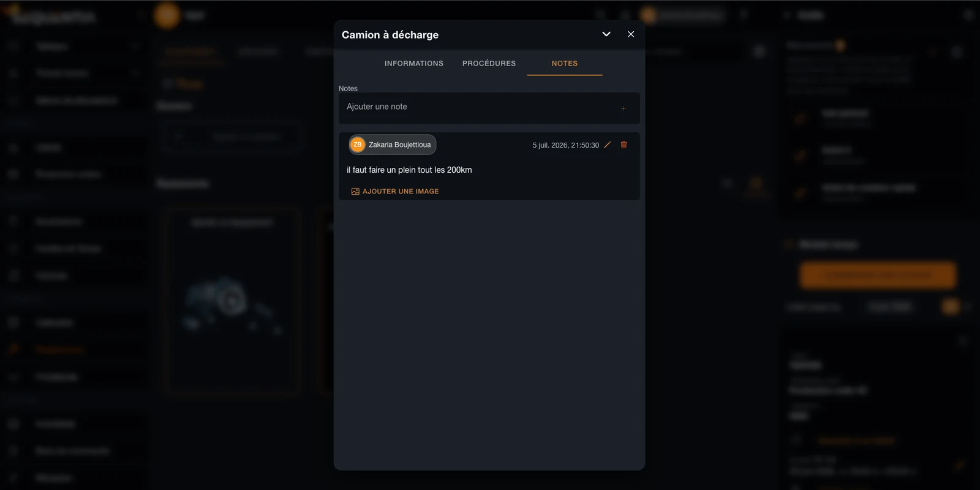Edit the note with the pencil icon
Image resolution: width=980 pixels, height=490 pixels.
click(608, 145)
